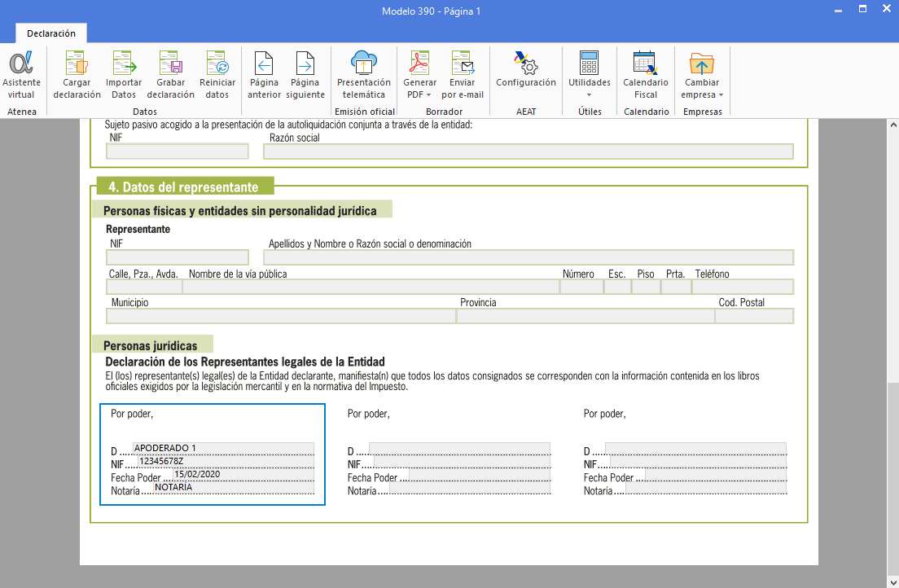Click second representative Notaría field
The width and height of the screenshot is (899, 588).
tap(470, 488)
